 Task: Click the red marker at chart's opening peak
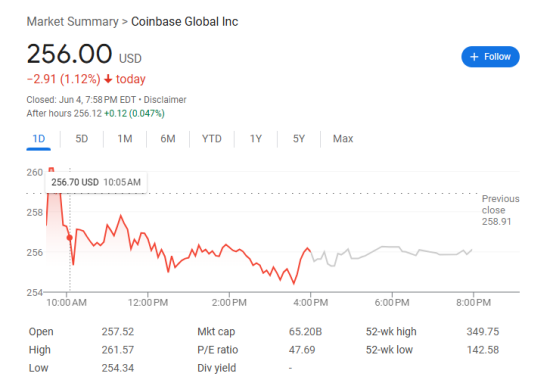52,170
